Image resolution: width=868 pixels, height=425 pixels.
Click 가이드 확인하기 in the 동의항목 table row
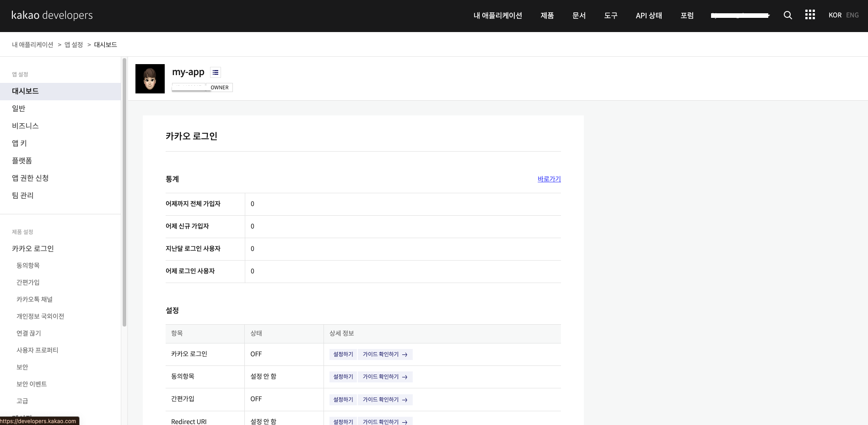(x=385, y=377)
